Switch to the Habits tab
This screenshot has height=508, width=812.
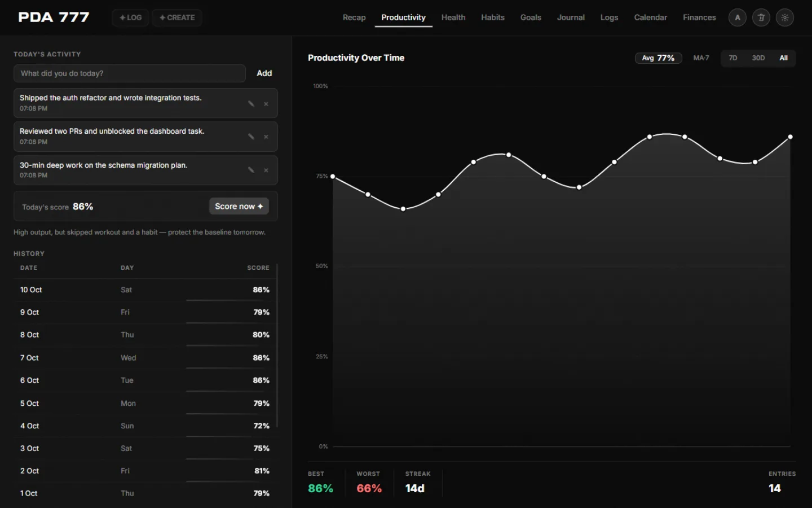coord(492,17)
